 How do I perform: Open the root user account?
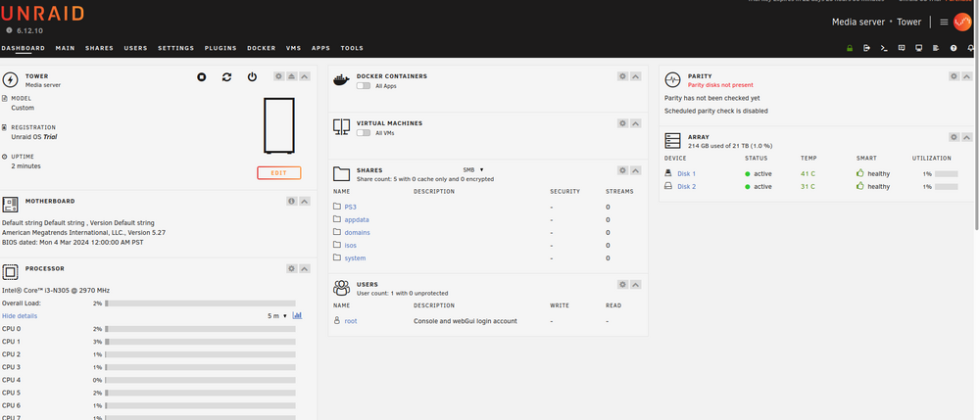(x=351, y=321)
